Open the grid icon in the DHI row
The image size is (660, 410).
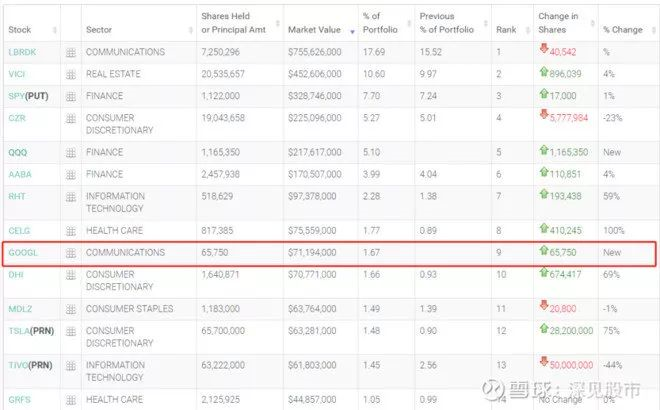click(x=71, y=275)
